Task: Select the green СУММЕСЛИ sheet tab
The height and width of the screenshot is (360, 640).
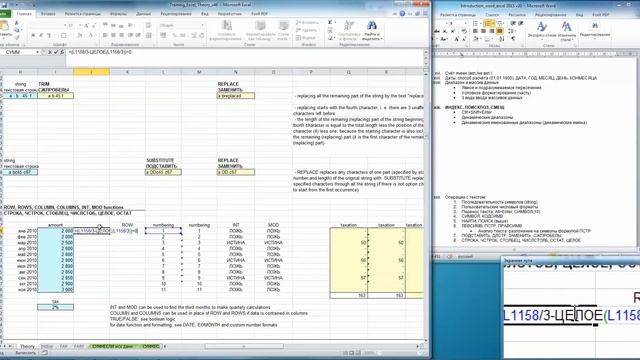Action: [112, 346]
